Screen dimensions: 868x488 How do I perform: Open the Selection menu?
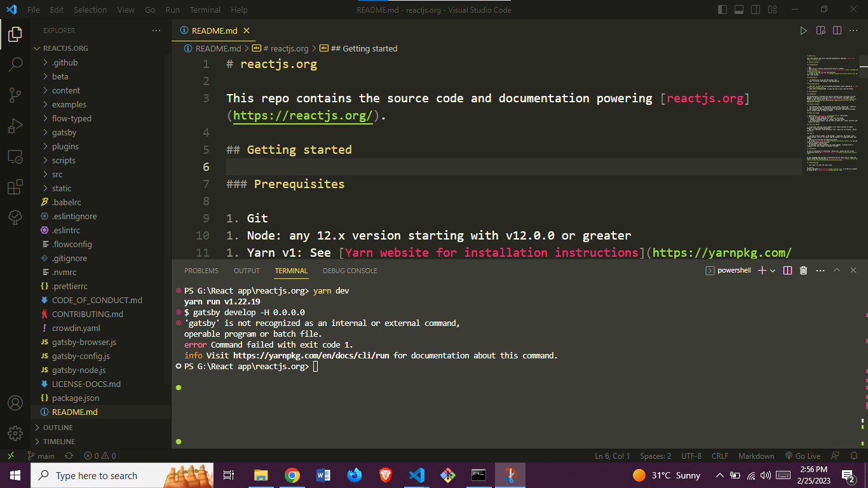90,10
